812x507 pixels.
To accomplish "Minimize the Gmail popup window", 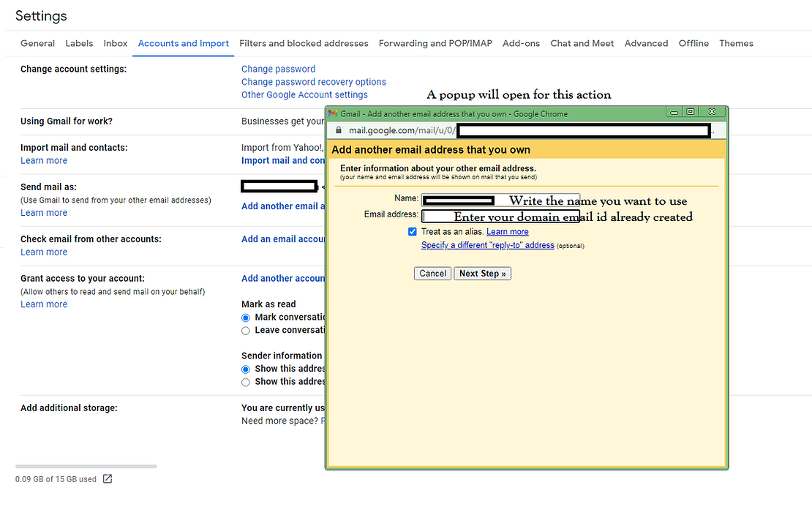I will click(673, 112).
